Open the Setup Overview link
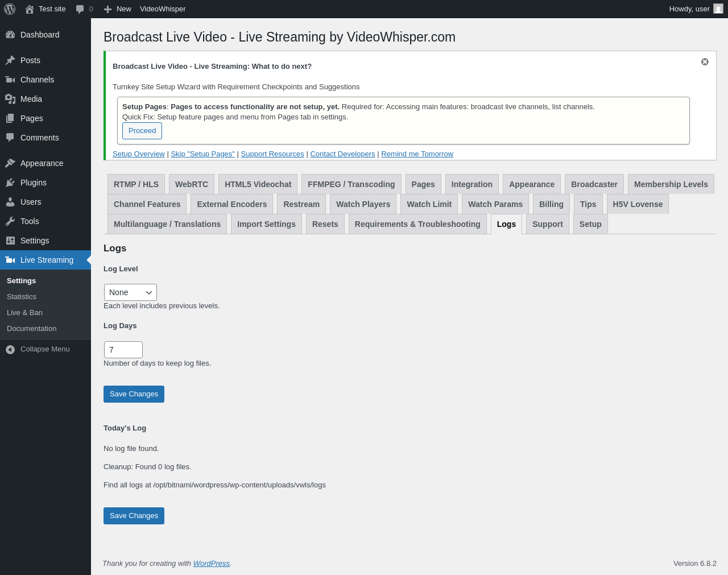This screenshot has width=728, height=575. (x=139, y=154)
